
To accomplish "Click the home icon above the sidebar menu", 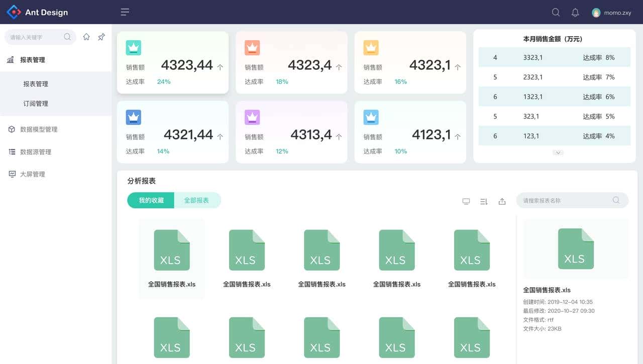I will click(x=86, y=37).
